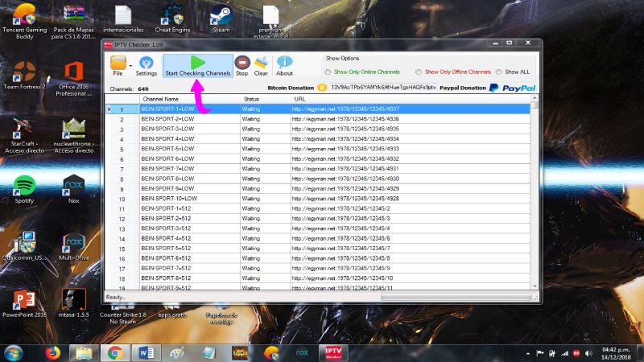
Task: Open Office 2016 Profesional icon
Action: point(74,78)
